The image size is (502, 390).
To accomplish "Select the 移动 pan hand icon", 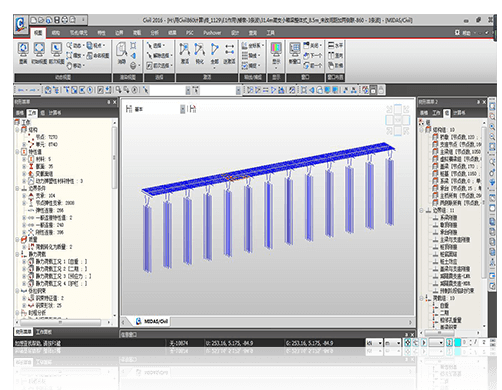I will point(69,65).
